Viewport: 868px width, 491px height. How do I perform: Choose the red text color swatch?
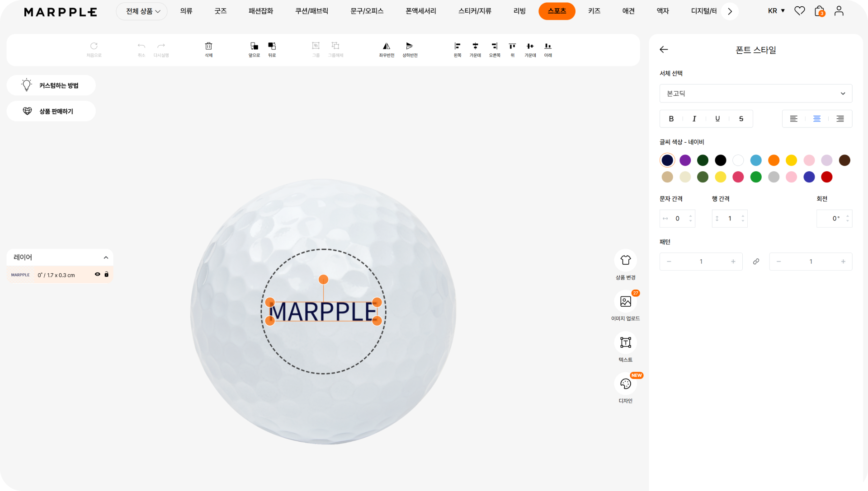[827, 177]
